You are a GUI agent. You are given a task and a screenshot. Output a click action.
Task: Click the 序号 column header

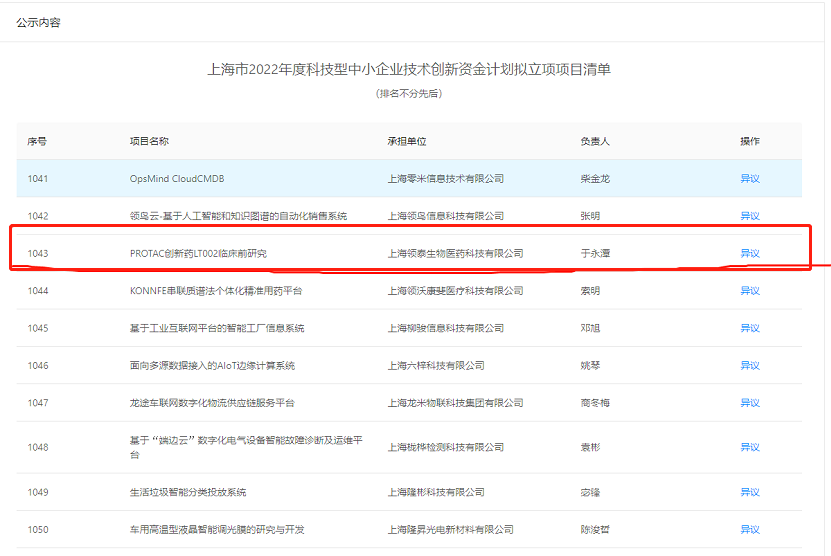click(x=37, y=141)
